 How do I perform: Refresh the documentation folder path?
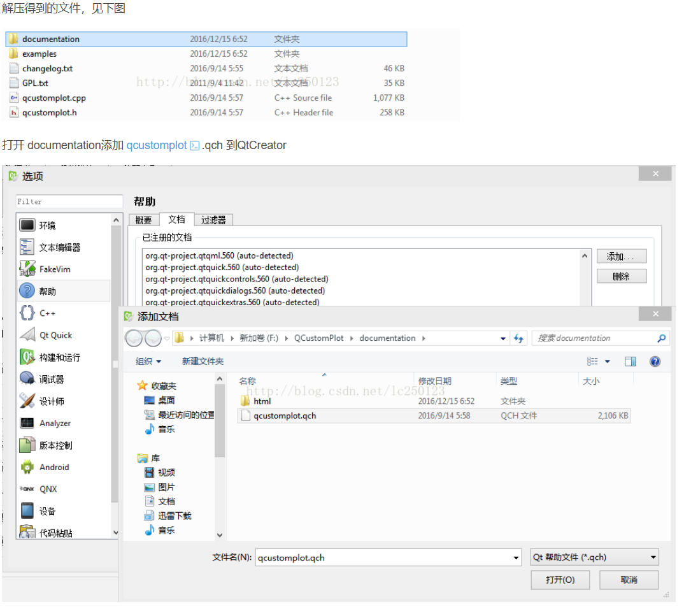tap(518, 338)
